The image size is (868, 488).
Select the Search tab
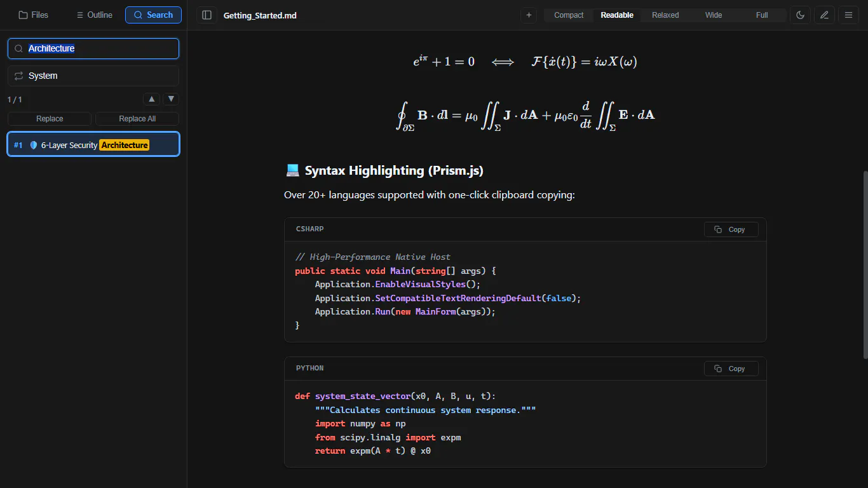pos(153,15)
